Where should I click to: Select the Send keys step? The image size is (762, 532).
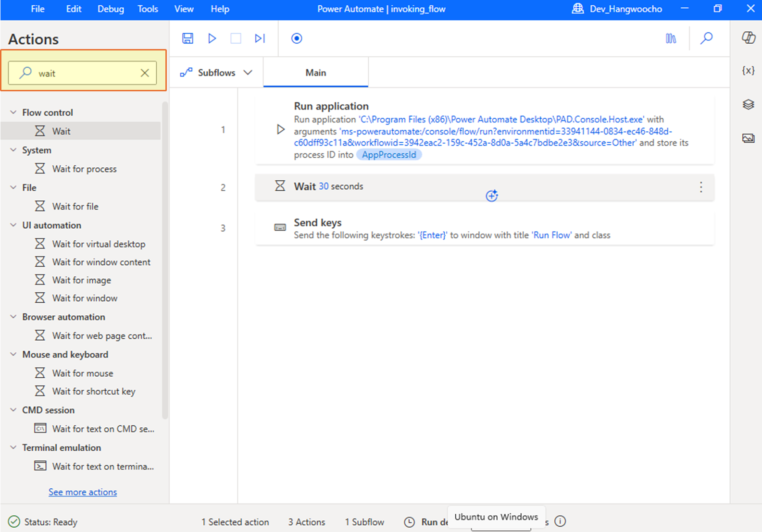pos(485,228)
